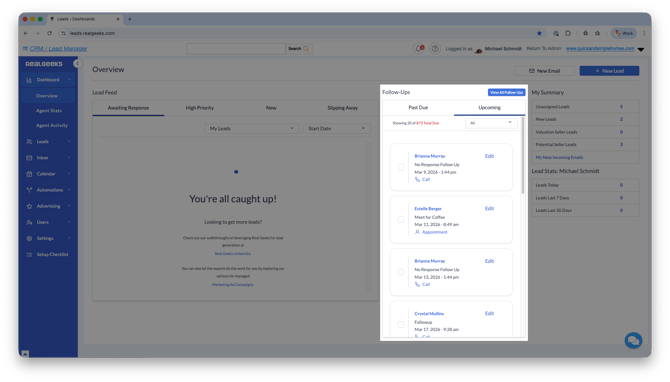Viewport: 670px width, 382px height.
Task: Open the My Leads dropdown
Action: click(251, 128)
